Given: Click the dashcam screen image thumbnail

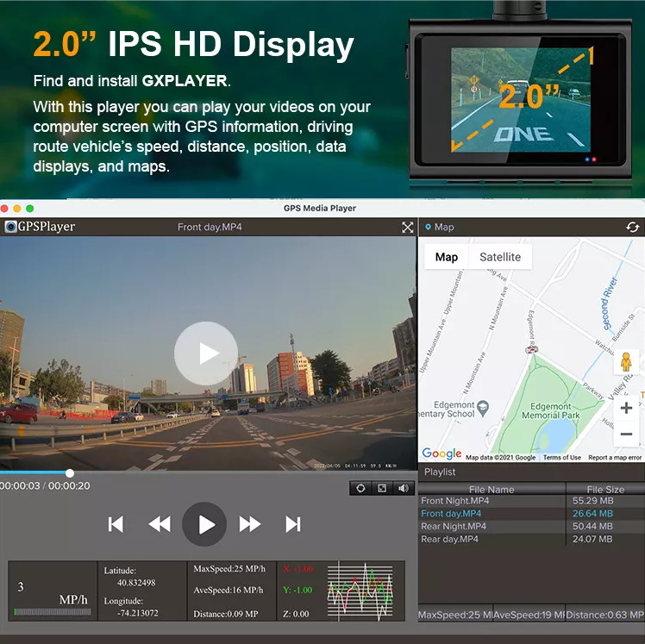Looking at the screenshot, I should tap(521, 100).
